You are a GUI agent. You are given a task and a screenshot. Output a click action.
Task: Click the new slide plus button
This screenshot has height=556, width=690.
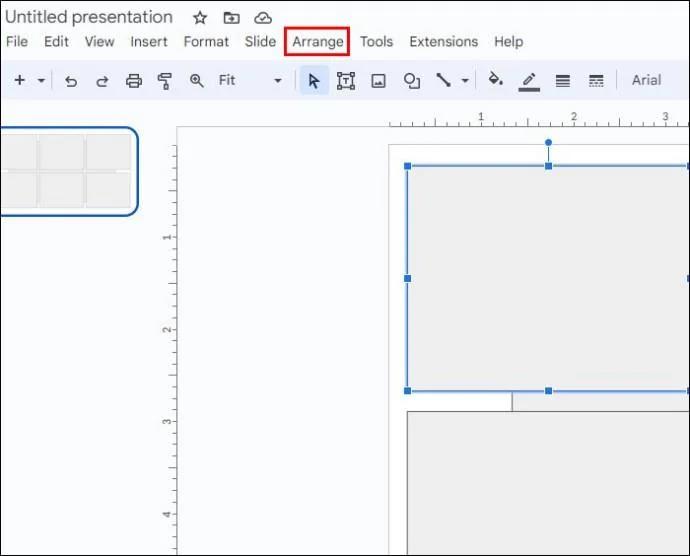click(19, 80)
